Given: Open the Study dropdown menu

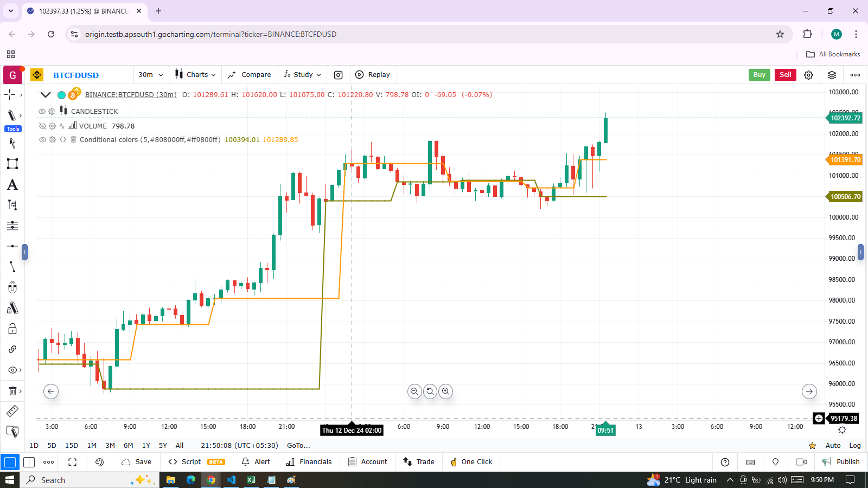Looking at the screenshot, I should (x=303, y=75).
